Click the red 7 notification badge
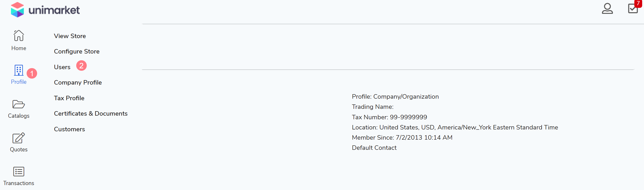Image resolution: width=644 pixels, height=190 pixels. (x=638, y=3)
